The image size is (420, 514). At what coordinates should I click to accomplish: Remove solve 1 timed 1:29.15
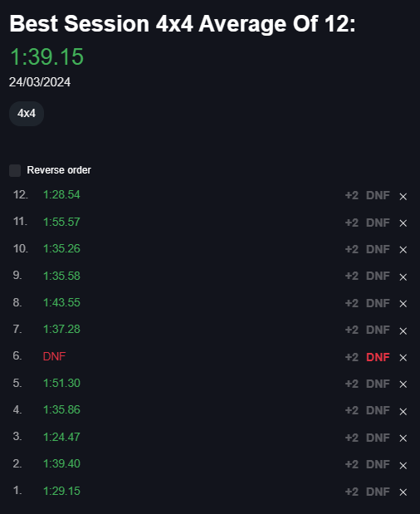point(403,492)
